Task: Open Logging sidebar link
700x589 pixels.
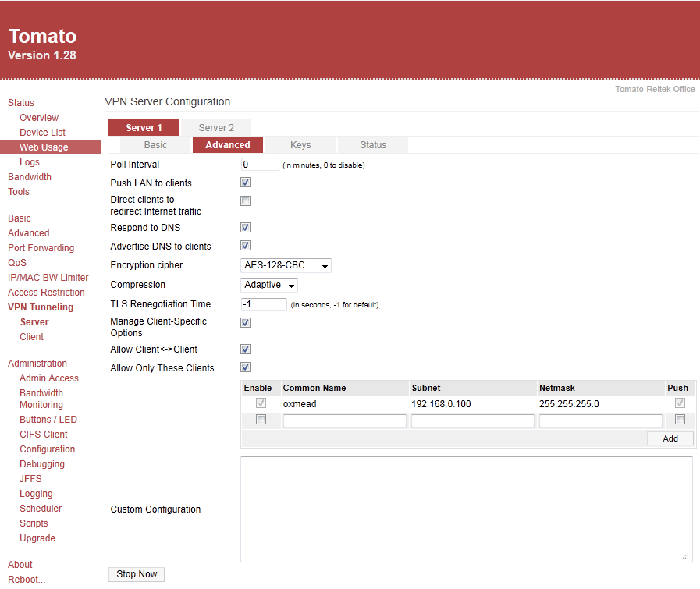Action: (x=36, y=494)
